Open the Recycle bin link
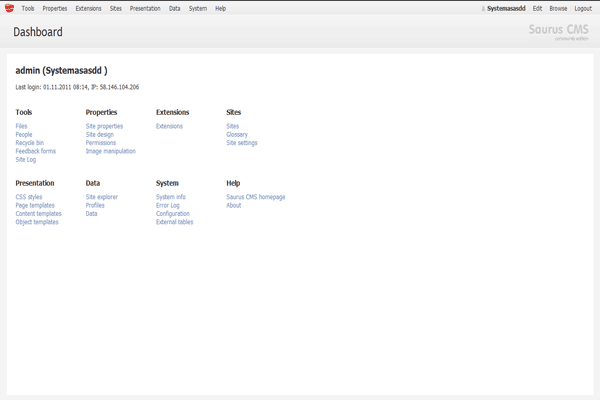Viewport: 600px width, 400px height. pos(30,143)
